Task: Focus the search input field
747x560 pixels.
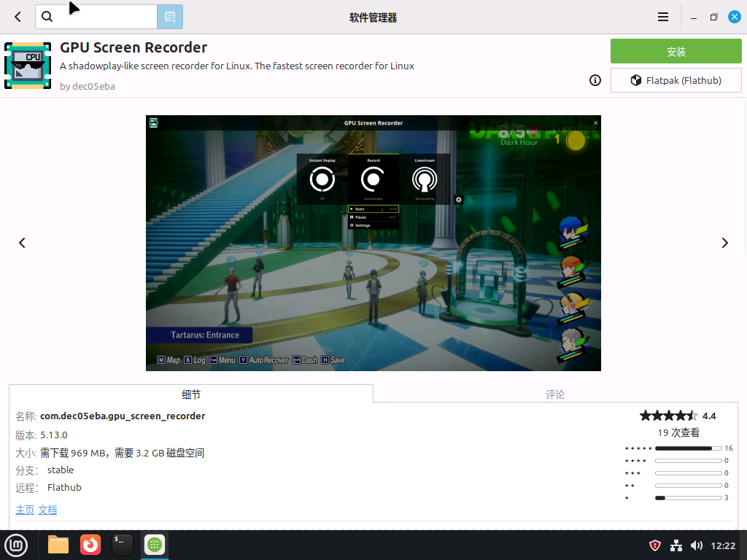Action: click(x=96, y=17)
